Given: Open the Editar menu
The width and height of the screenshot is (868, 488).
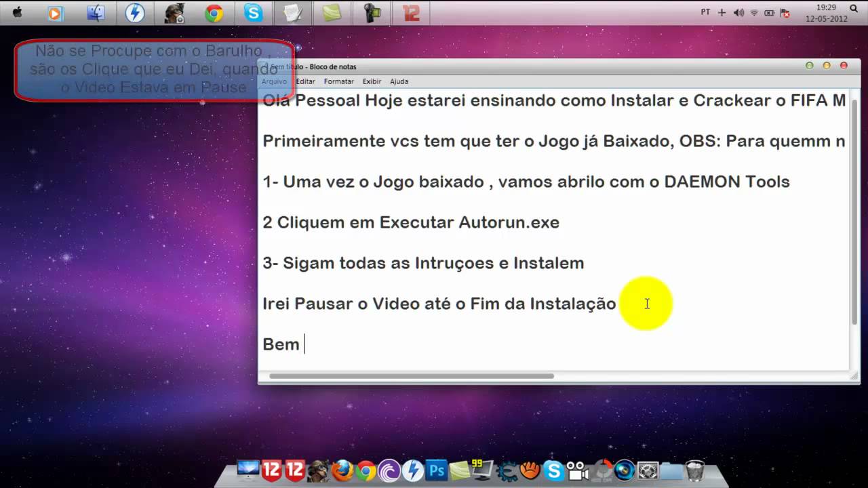Looking at the screenshot, I should pos(305,81).
